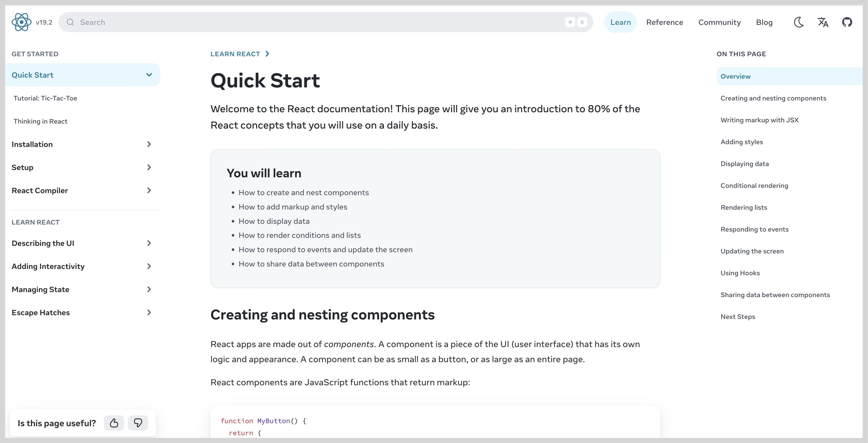Open the Community page
868x443 pixels.
(719, 22)
